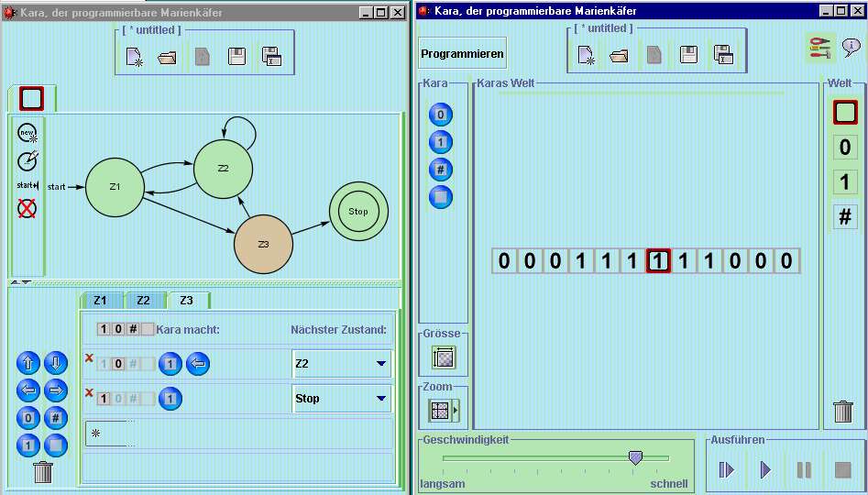Expand the Zoom options arrow
Viewport: 868px width, 495px height.
[x=456, y=411]
